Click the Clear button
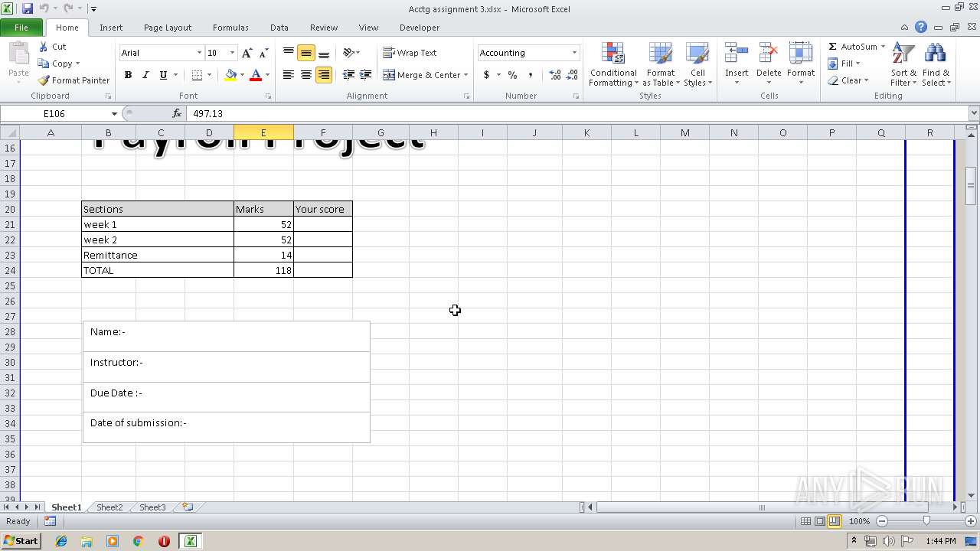 (848, 80)
